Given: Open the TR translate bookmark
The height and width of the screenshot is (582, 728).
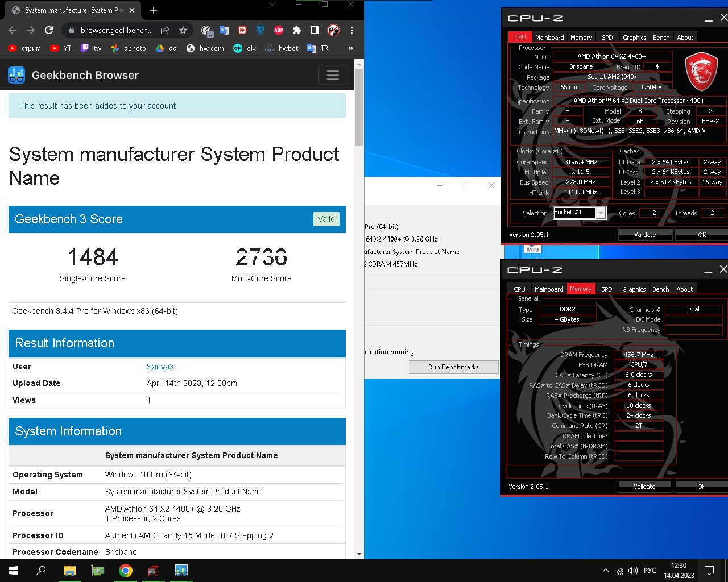Looking at the screenshot, I should (x=318, y=48).
